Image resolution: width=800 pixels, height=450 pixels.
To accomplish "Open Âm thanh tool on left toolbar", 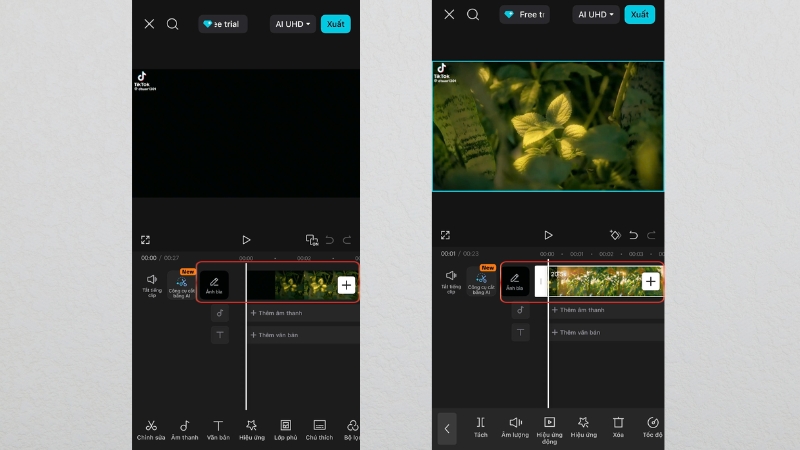I will (184, 430).
